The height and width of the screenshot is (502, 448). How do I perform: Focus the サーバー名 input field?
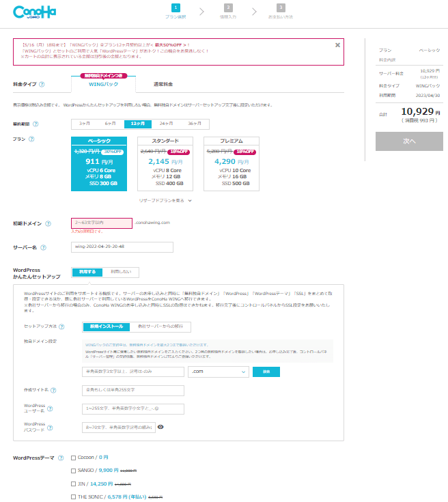pyautogui.click(x=122, y=247)
